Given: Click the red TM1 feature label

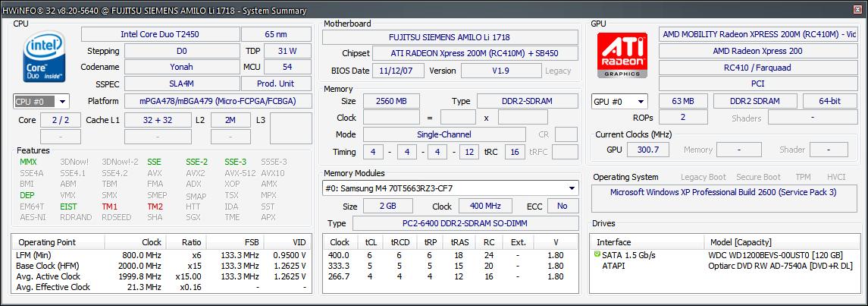Looking at the screenshot, I should pos(110,207).
